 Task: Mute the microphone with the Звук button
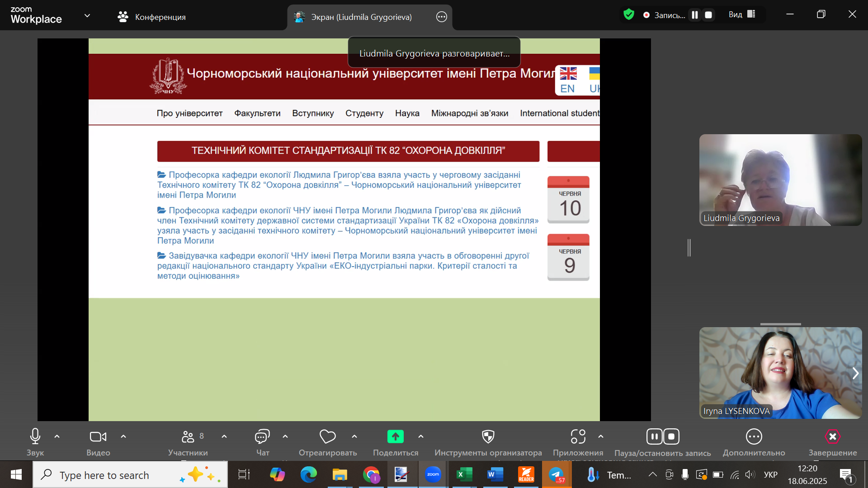coord(35,442)
